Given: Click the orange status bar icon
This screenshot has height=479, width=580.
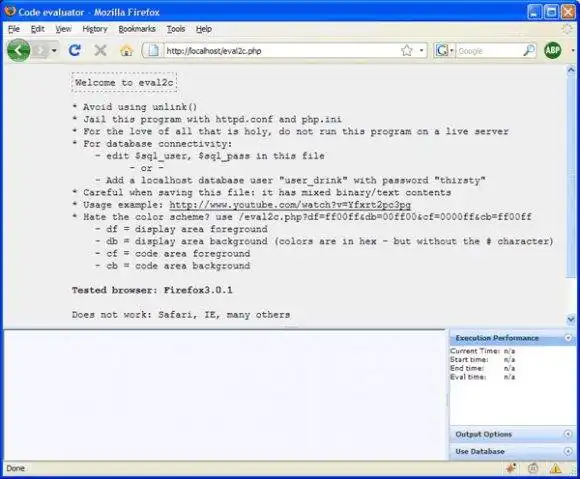Looking at the screenshot, I should click(x=511, y=469).
